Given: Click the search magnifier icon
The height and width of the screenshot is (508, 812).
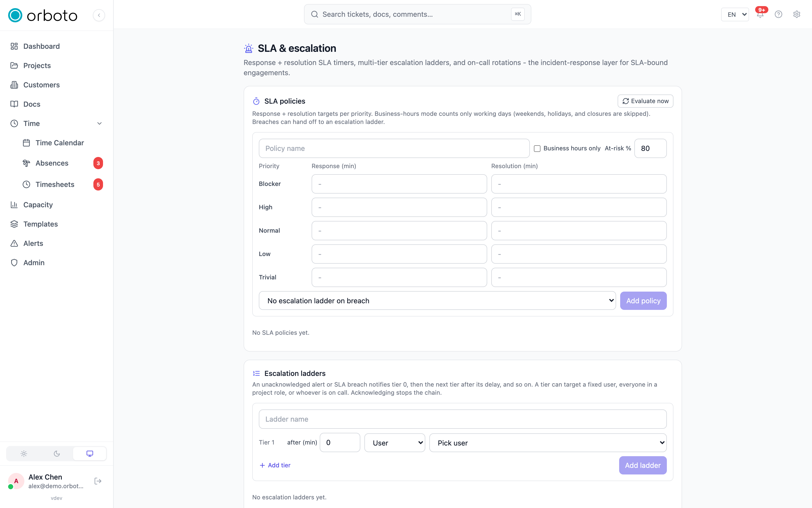Looking at the screenshot, I should click(x=314, y=14).
